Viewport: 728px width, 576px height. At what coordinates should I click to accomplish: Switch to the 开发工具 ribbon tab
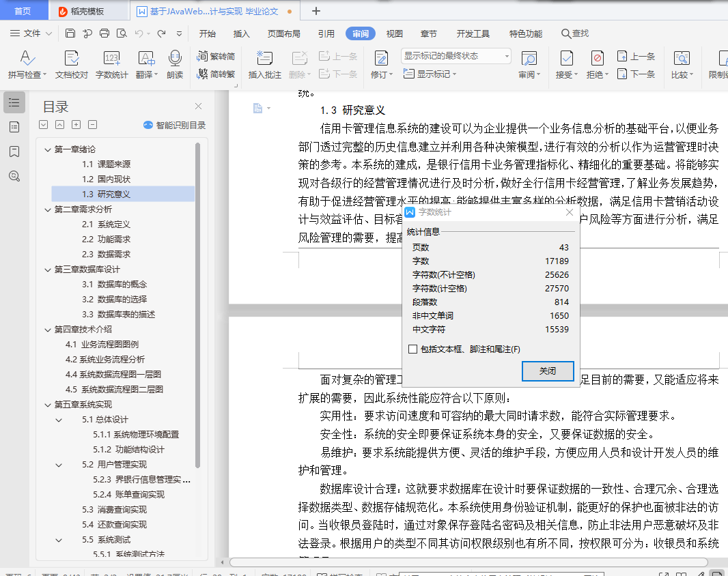point(473,33)
